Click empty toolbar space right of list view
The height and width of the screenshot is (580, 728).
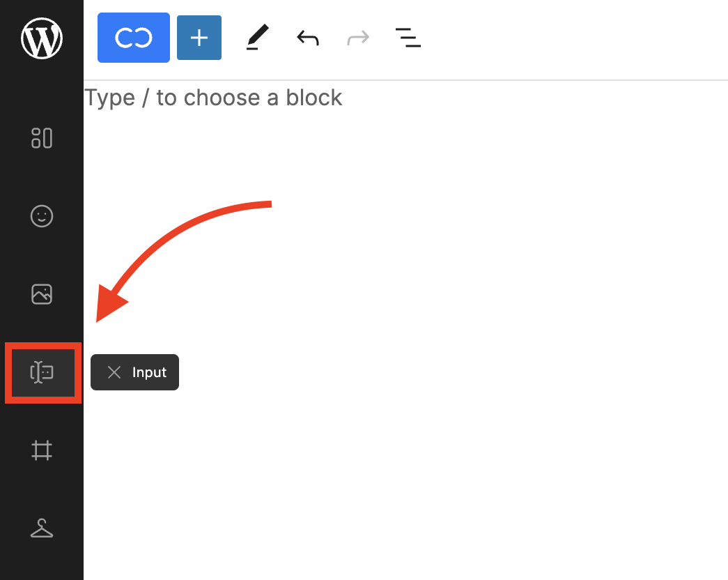tap(571, 38)
